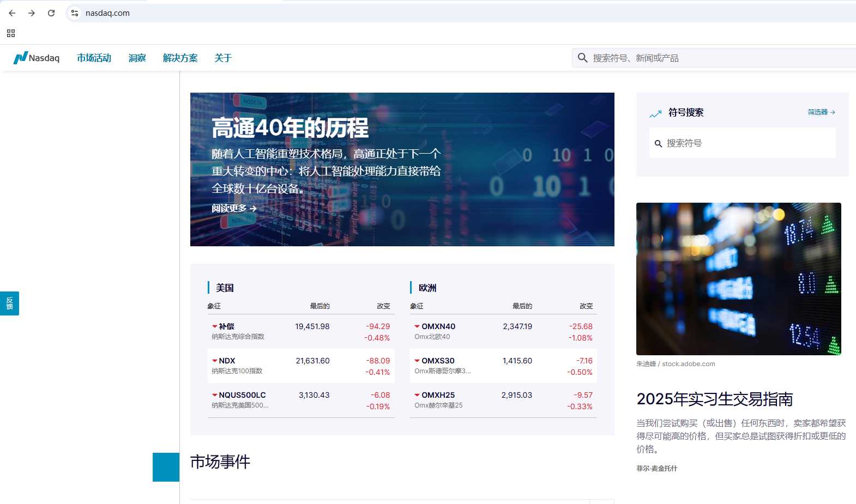Screen dimensions: 856x504
Task: Open the 洞察 menu
Action: coord(137,58)
